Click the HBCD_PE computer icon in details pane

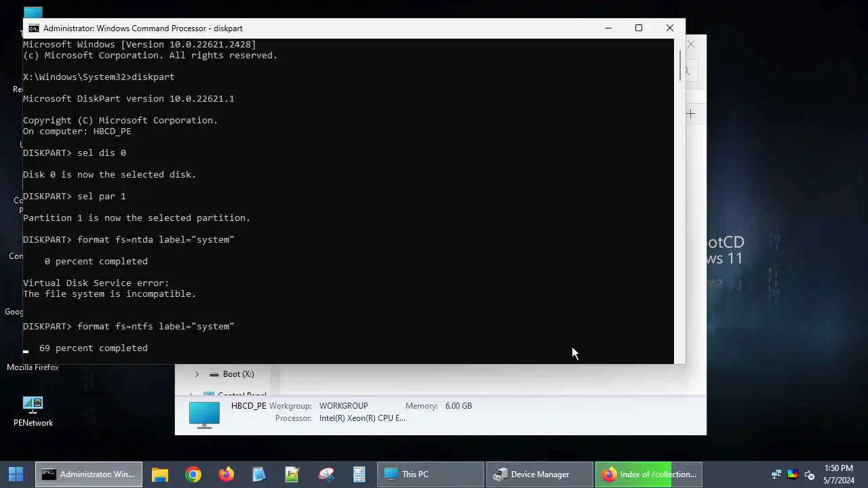point(204,415)
